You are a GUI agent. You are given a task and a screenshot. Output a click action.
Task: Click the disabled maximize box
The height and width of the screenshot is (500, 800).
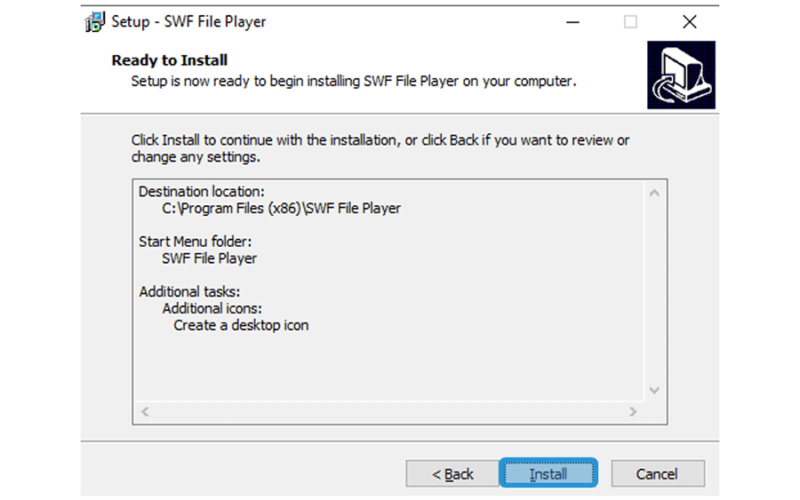click(x=631, y=22)
